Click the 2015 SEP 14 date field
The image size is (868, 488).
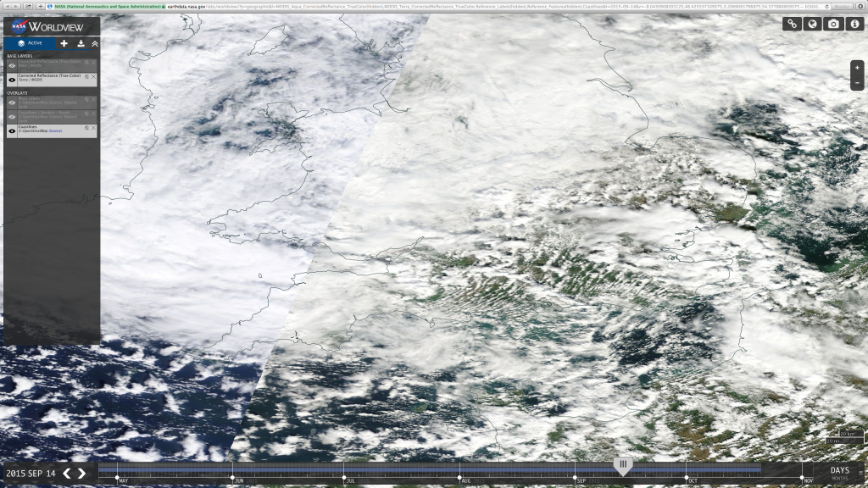click(x=31, y=474)
